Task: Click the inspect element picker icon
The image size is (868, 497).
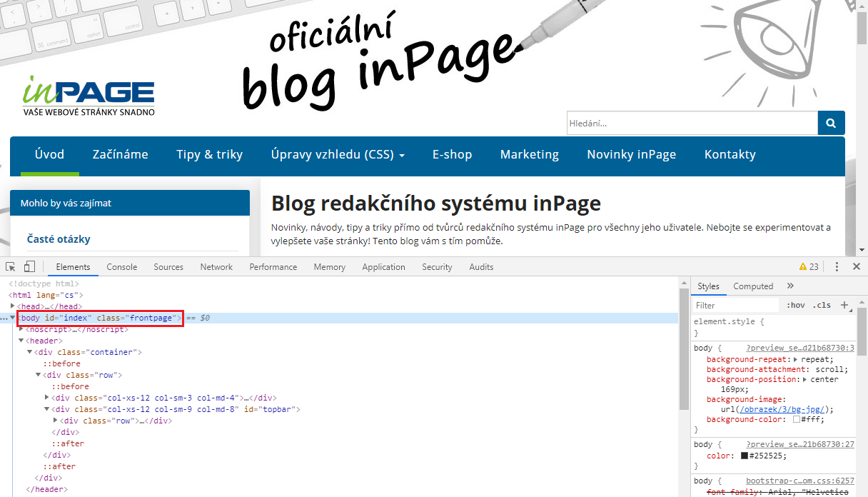Action: 11,266
